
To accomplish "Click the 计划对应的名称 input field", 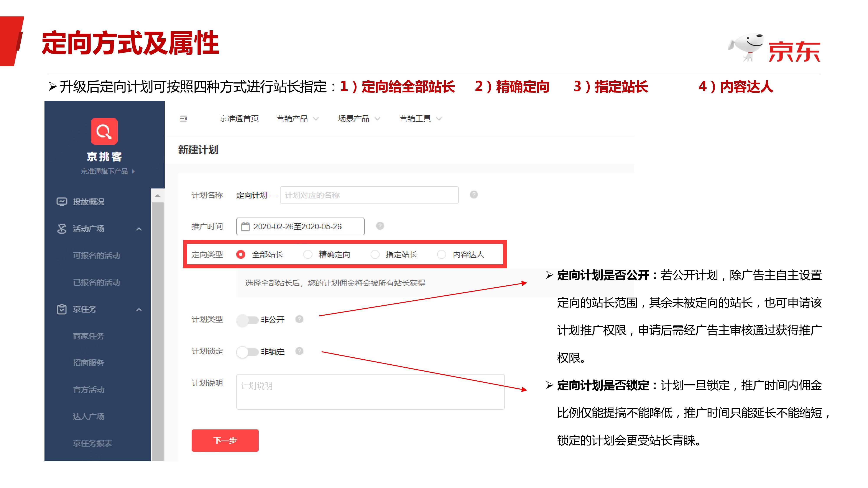I will 369,195.
